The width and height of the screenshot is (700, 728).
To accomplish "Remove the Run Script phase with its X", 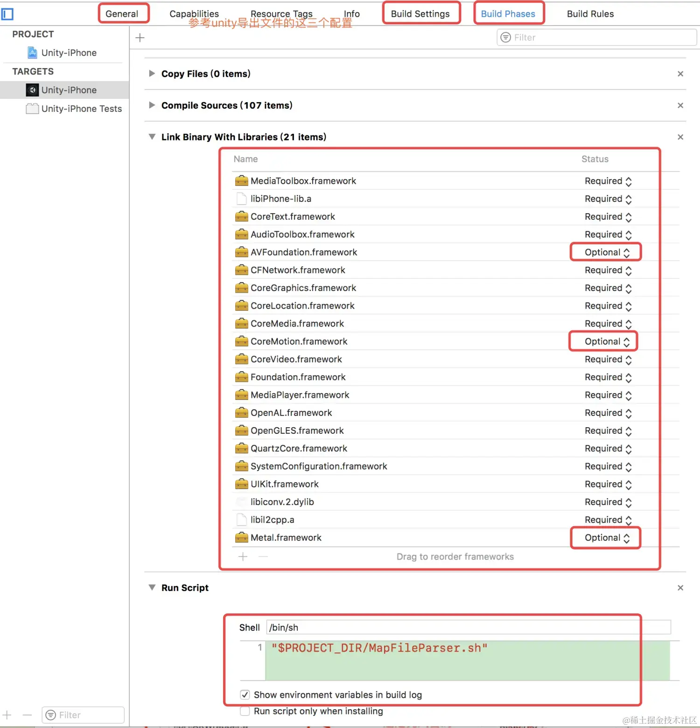I will (680, 588).
